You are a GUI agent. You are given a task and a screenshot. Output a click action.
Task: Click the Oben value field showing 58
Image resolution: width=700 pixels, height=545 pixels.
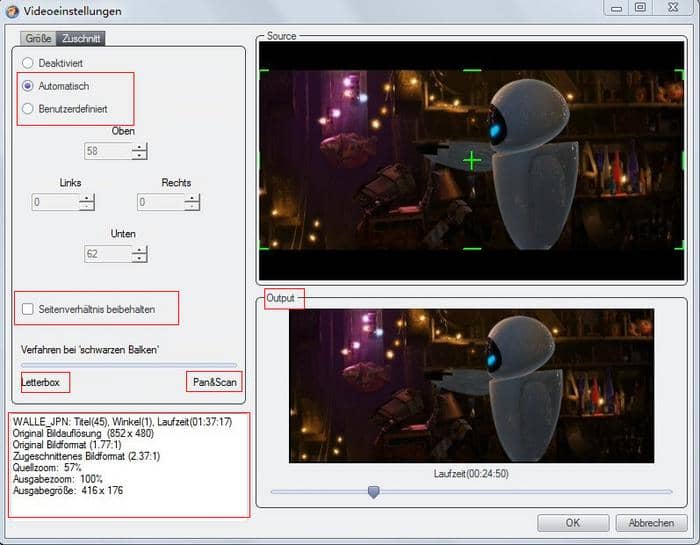tap(108, 151)
